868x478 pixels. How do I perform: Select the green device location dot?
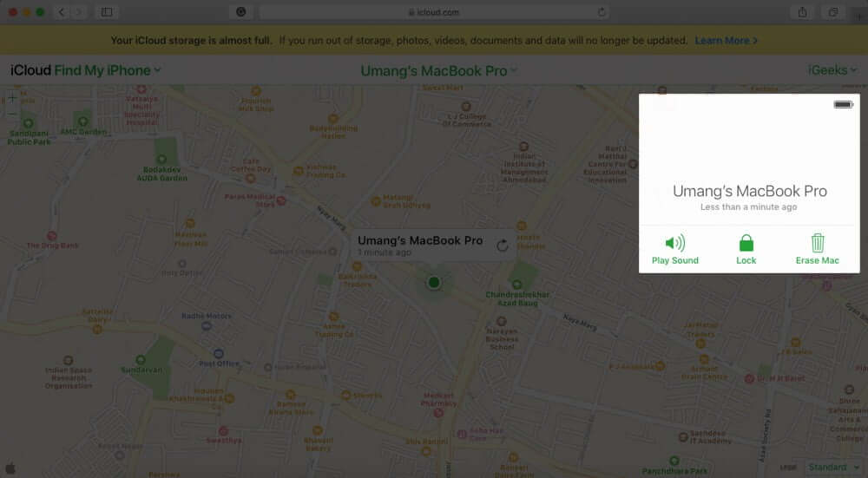pos(434,283)
